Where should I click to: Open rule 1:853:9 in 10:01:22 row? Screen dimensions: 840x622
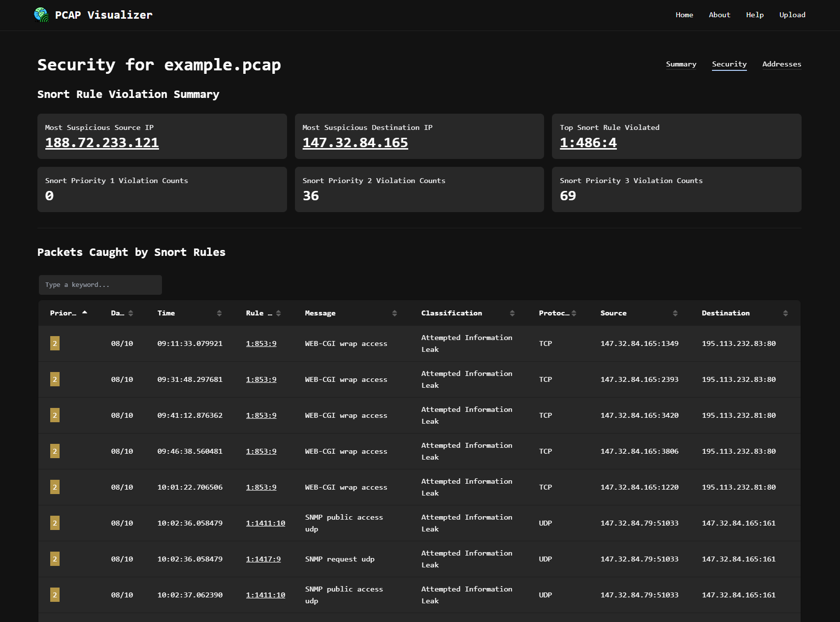point(261,487)
